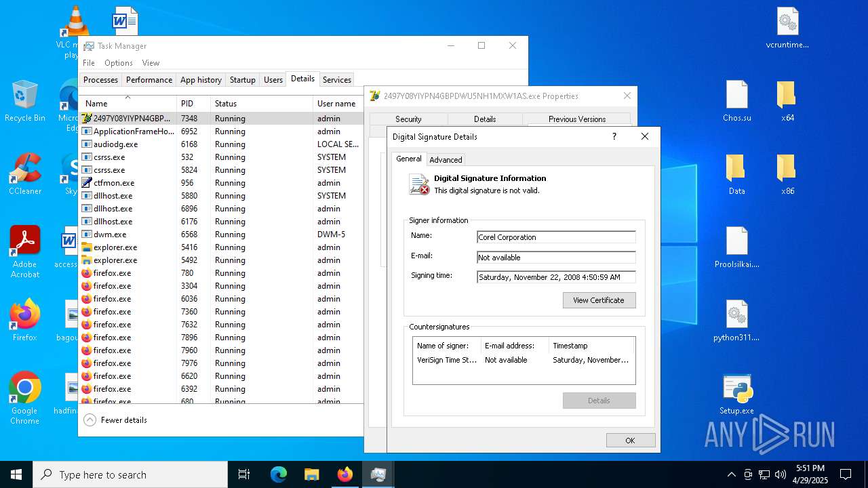
Task: Click taskbar search box
Action: tap(130, 474)
